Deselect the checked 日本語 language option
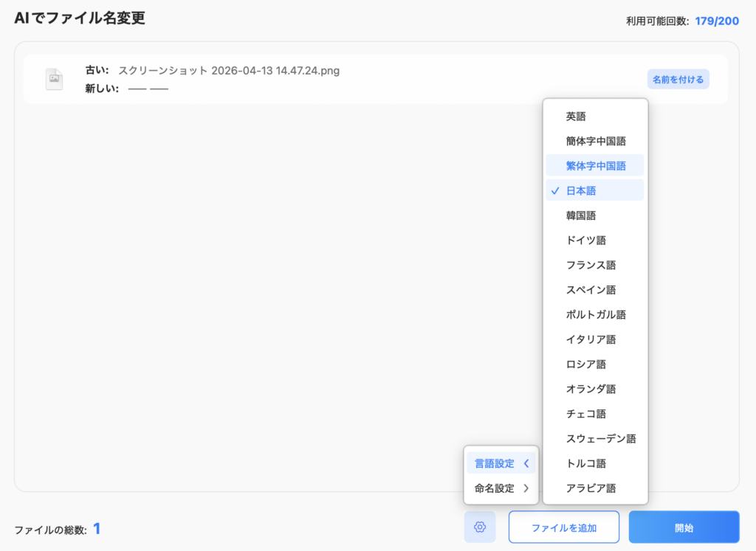 point(594,190)
